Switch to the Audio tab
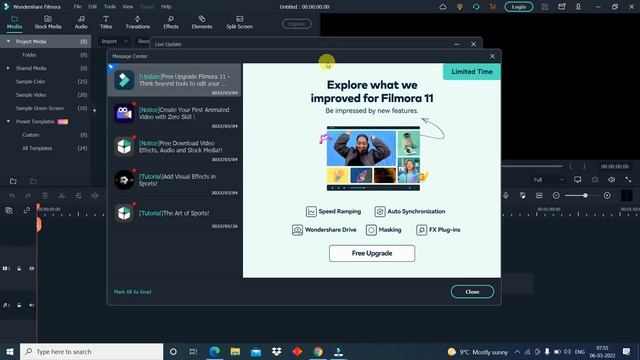 coord(81,22)
